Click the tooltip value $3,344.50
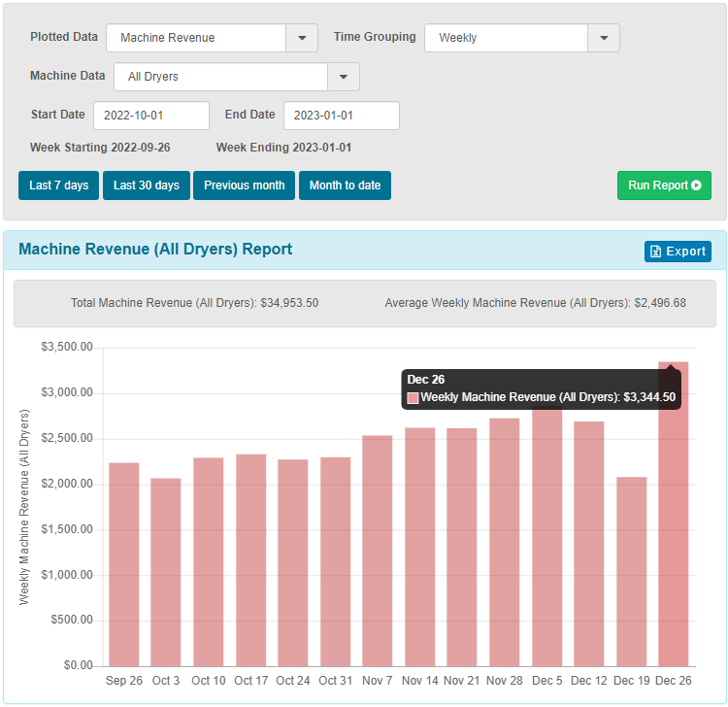 click(649, 397)
